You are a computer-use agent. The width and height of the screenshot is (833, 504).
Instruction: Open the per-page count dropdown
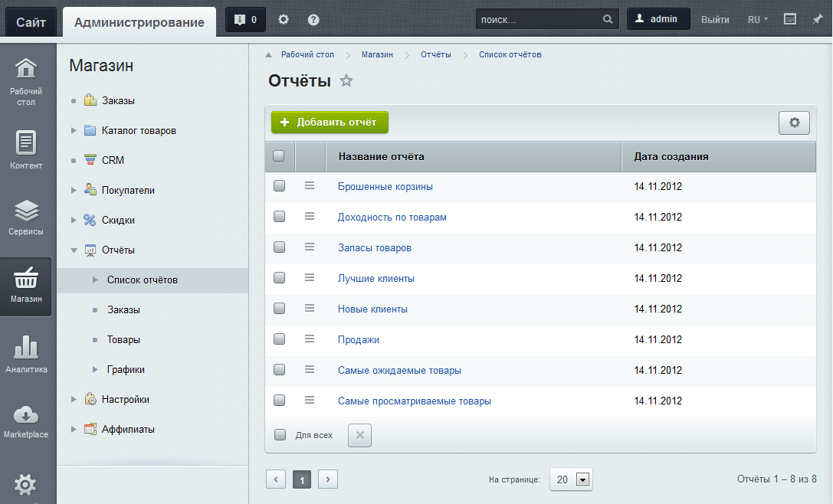pyautogui.click(x=571, y=479)
